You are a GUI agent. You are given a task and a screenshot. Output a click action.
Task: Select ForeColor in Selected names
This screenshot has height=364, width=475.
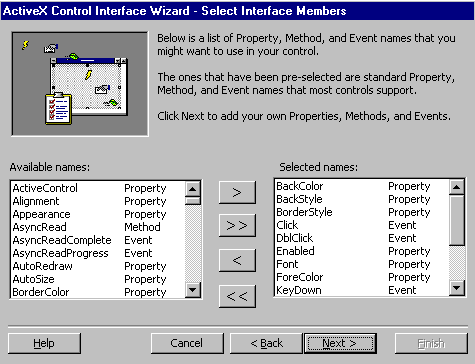362,277
